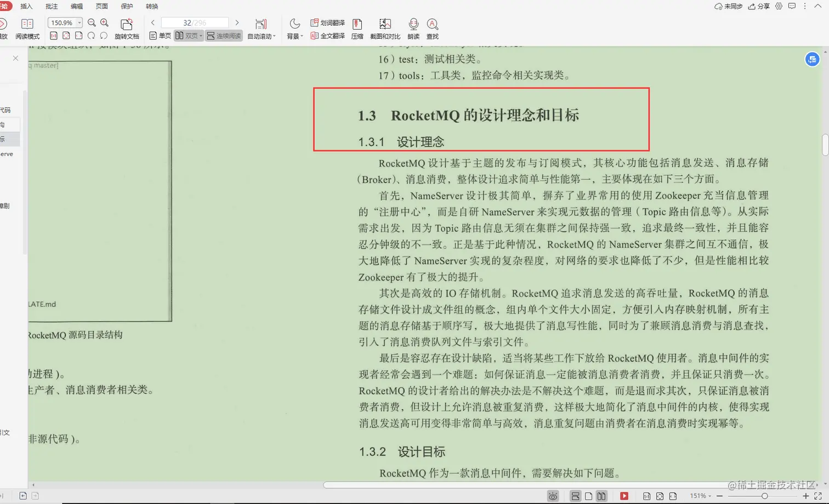
Task: Click the zoom-in magnifier icon
Action: [104, 22]
